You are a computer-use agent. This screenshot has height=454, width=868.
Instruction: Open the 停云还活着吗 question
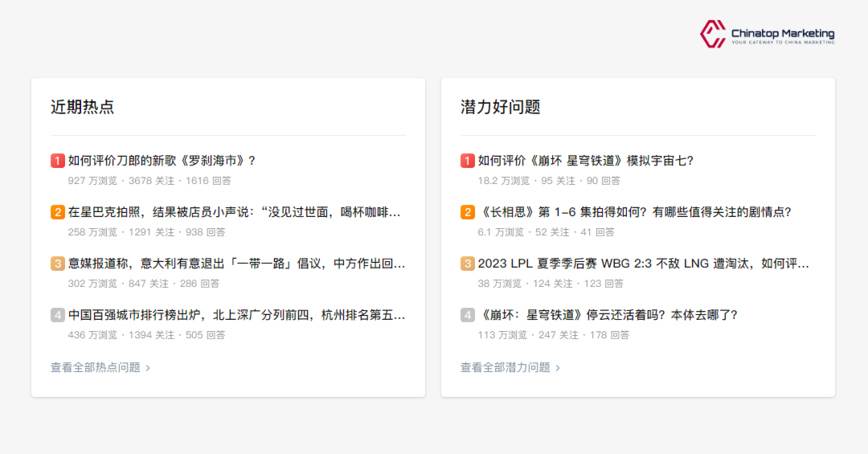tap(607, 315)
